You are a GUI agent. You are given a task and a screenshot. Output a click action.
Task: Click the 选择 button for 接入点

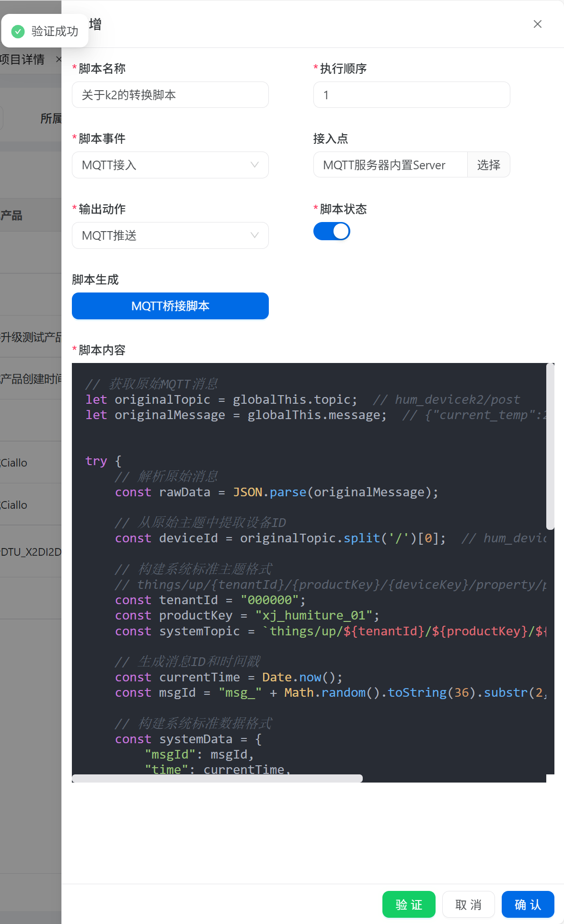click(x=488, y=165)
